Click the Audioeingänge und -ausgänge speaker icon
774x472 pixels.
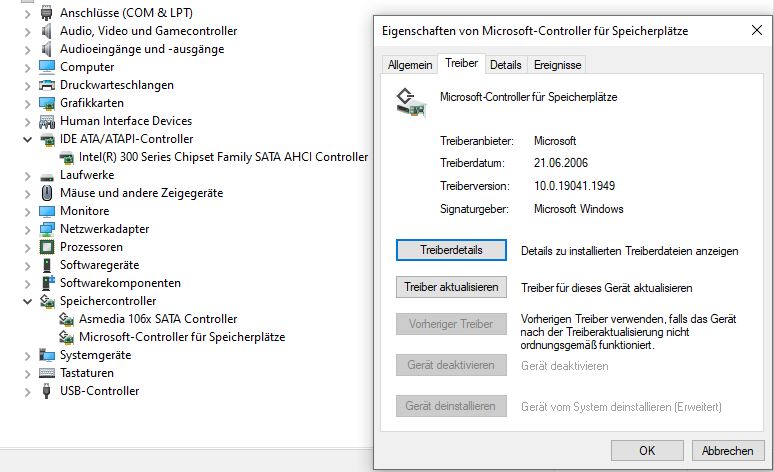click(46, 49)
